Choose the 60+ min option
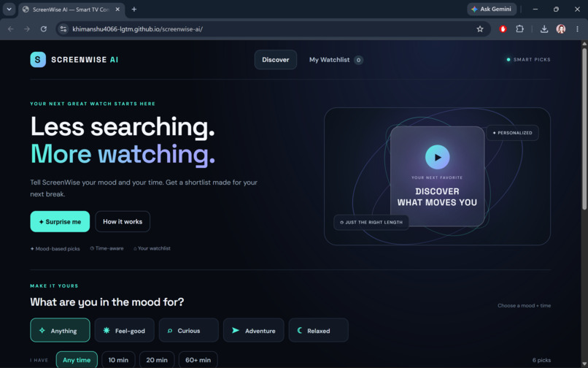The width and height of the screenshot is (588, 368). point(198,360)
